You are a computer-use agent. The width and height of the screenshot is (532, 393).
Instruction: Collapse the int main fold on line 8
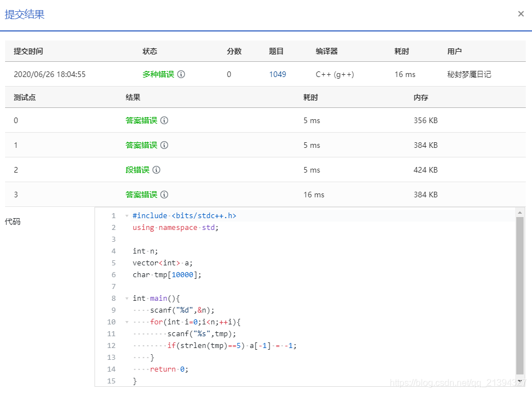[127, 299]
